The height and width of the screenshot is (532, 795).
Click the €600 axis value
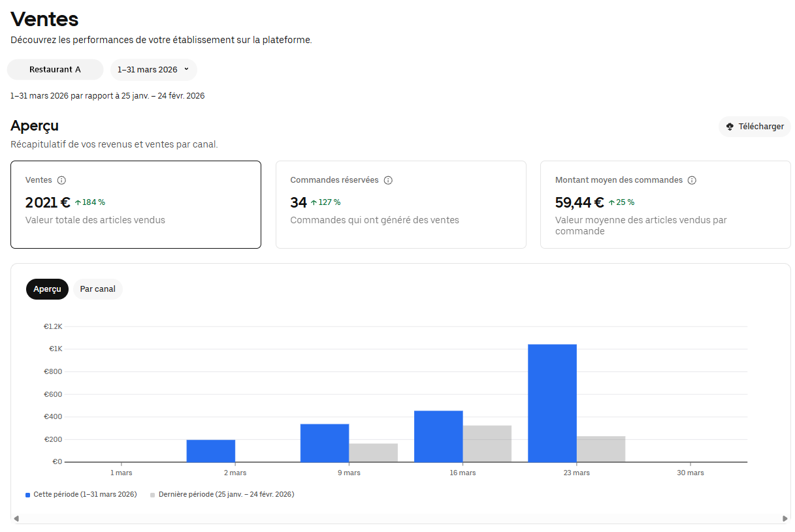(53, 394)
